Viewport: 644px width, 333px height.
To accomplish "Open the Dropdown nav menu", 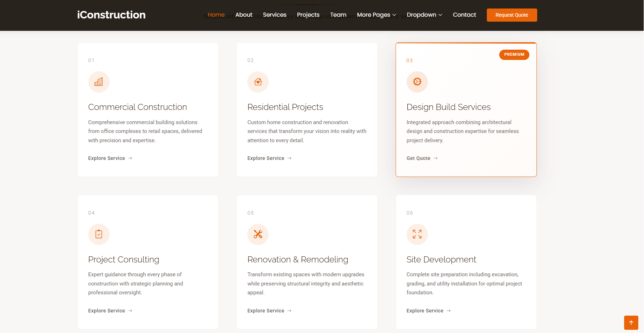I will pos(424,15).
